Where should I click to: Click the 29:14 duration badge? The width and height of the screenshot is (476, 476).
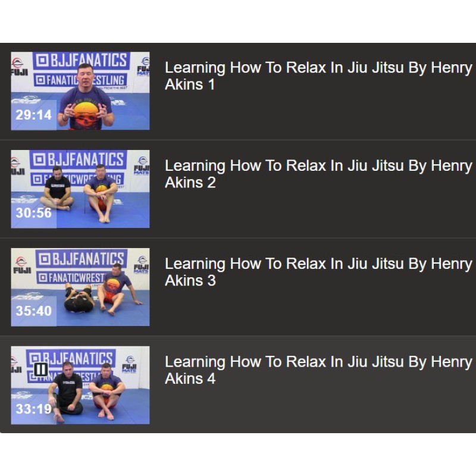coord(34,115)
